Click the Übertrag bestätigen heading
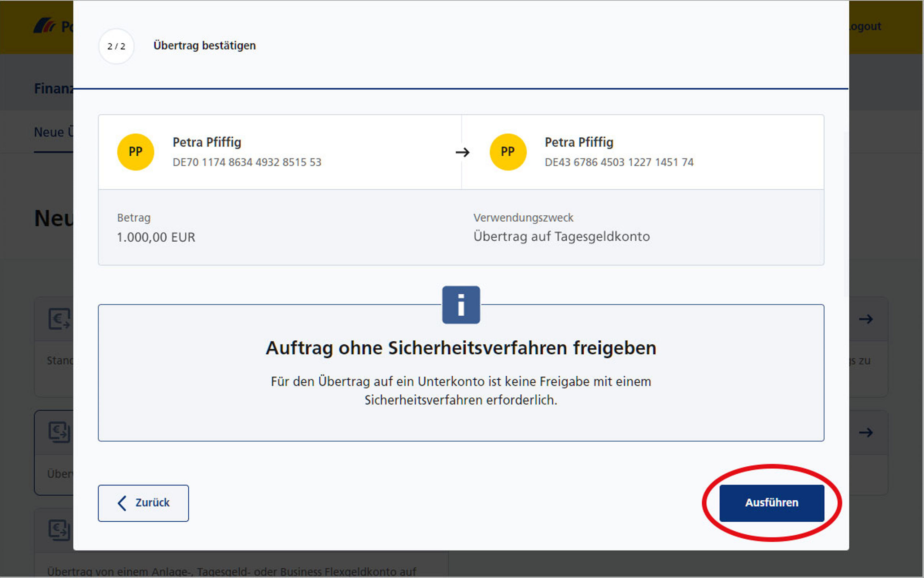 point(205,46)
